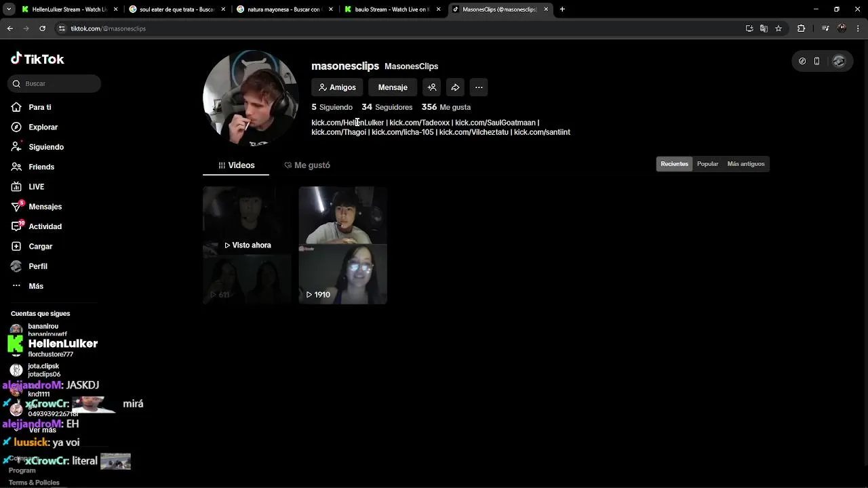Click the TikTok logo
The width and height of the screenshot is (868, 488).
point(37,59)
